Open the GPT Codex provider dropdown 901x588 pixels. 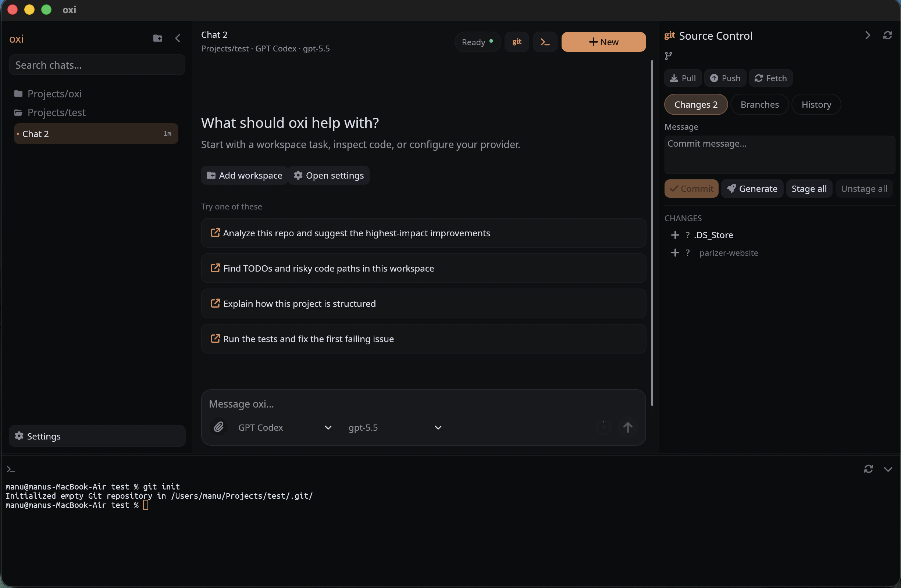[285, 427]
